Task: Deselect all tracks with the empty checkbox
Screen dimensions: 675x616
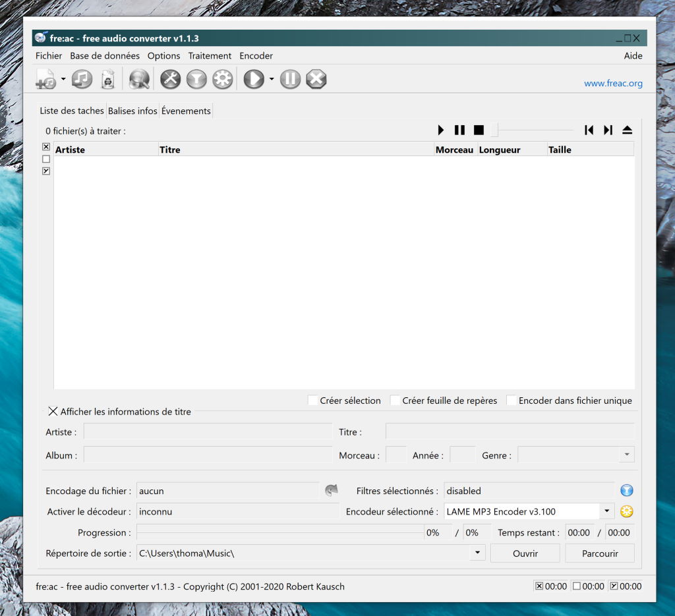Action: tap(46, 159)
